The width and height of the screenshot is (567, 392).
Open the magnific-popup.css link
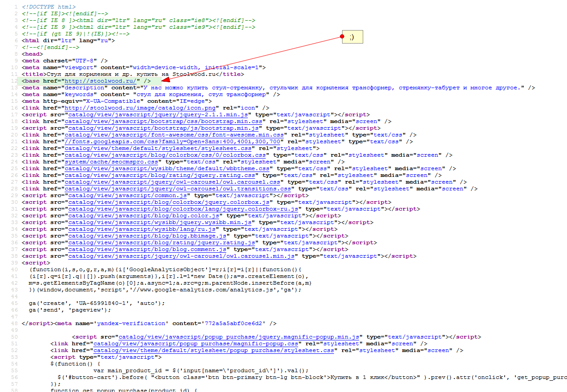pyautogui.click(x=196, y=344)
